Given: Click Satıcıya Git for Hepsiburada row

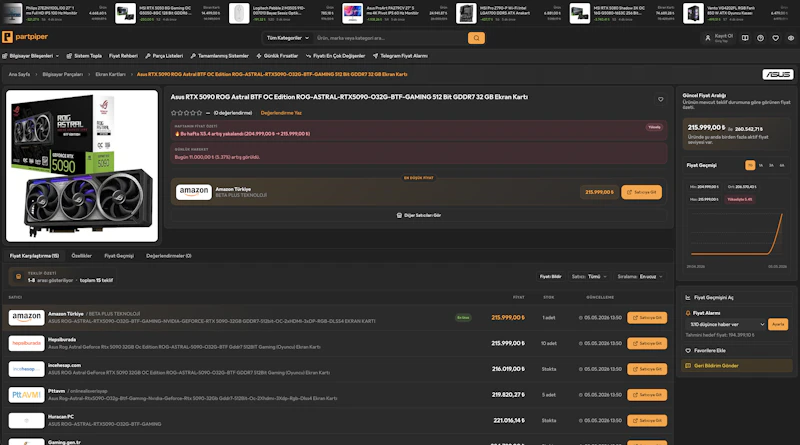Looking at the screenshot, I should pyautogui.click(x=647, y=343).
